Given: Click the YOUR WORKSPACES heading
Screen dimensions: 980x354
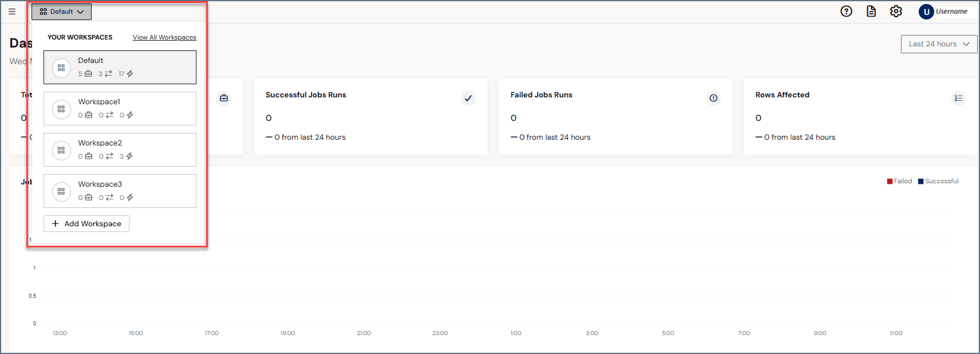Looking at the screenshot, I should click(x=80, y=37).
